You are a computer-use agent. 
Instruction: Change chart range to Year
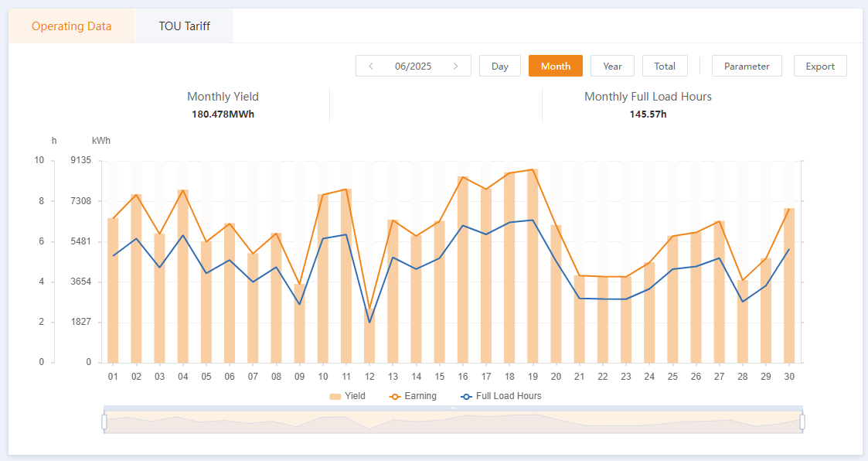612,67
